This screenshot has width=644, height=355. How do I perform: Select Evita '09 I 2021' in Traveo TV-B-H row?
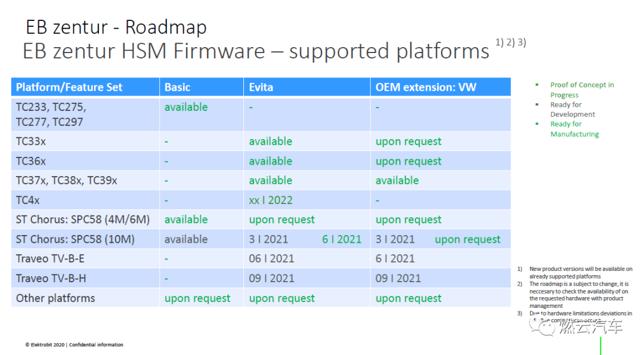[x=271, y=279]
